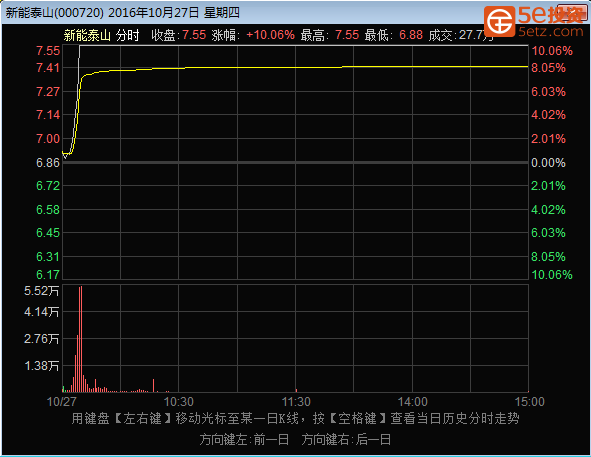Click the 10/27 time axis label
Image resolution: width=591 pixels, height=457 pixels.
coord(61,402)
